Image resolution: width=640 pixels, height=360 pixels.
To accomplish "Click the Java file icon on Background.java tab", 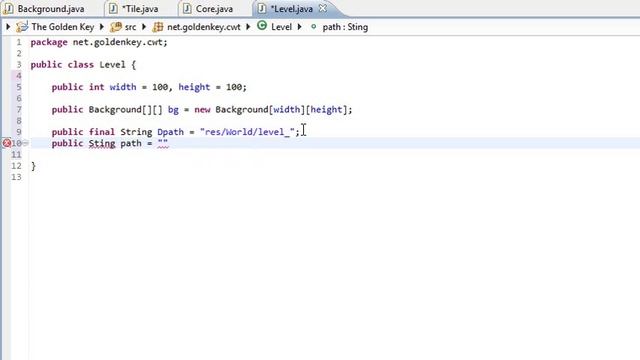I will tap(8, 9).
